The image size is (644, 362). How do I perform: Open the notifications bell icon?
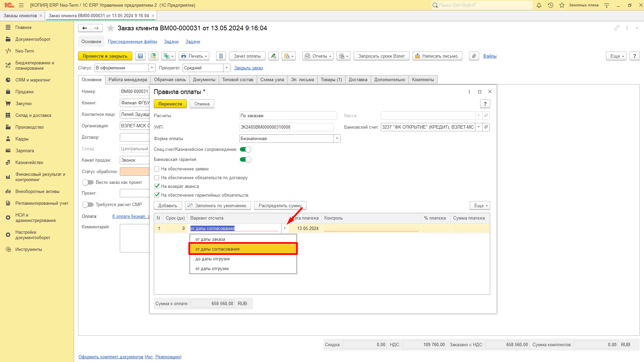539,5
